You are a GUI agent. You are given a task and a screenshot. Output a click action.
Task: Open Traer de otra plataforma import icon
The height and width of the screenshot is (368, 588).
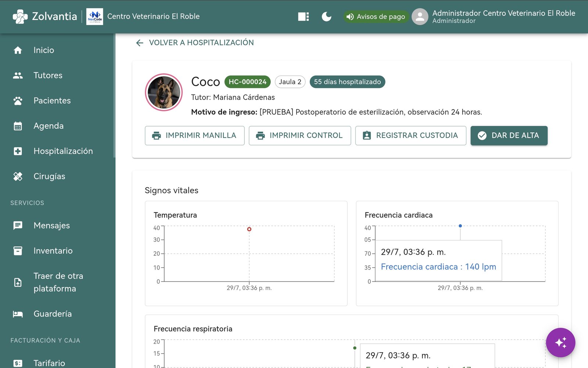[18, 282]
